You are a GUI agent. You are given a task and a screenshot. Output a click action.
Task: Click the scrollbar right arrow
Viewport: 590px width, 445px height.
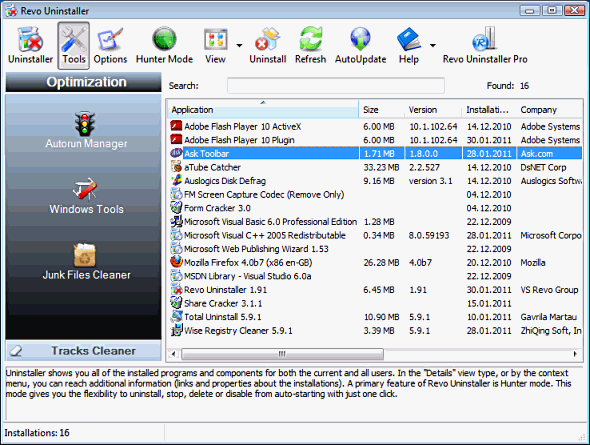click(x=575, y=354)
